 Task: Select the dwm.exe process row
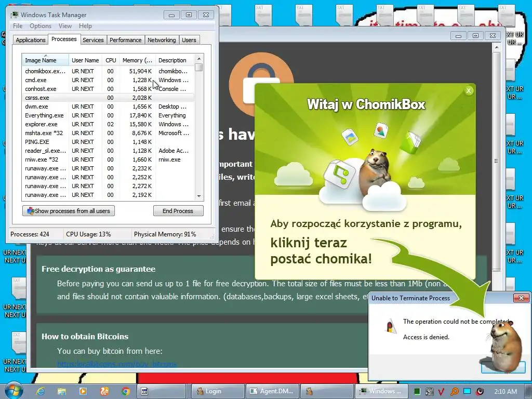tap(108, 107)
